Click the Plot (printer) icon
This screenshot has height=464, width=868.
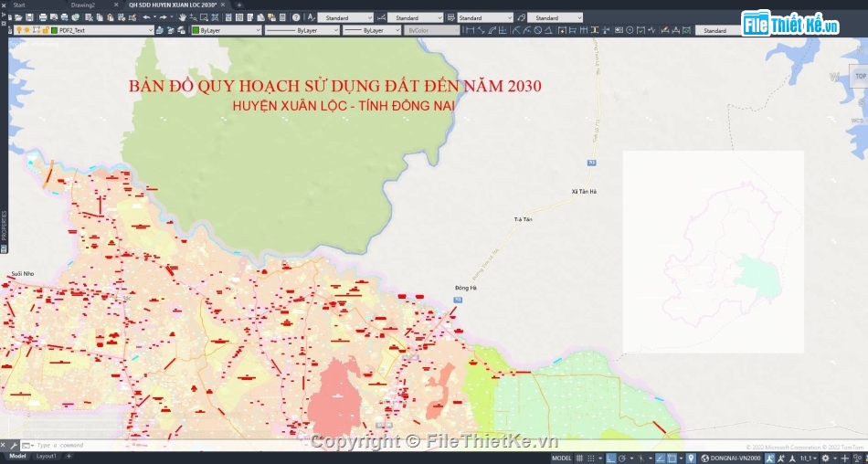43,17
